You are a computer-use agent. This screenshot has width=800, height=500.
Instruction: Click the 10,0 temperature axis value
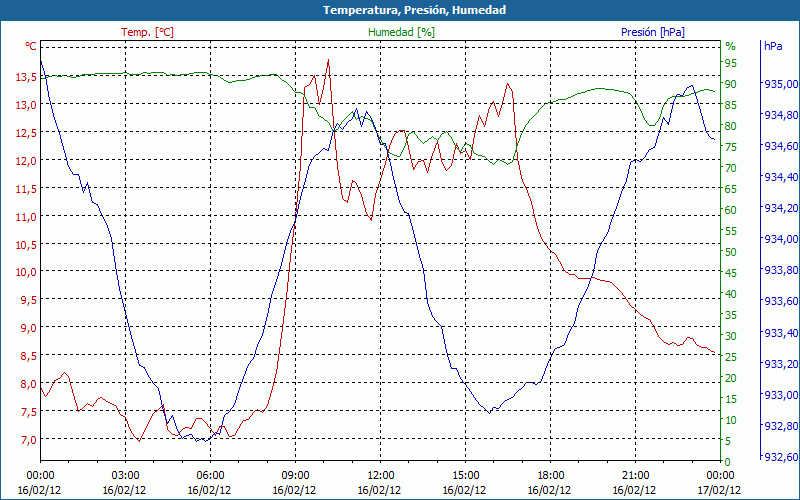[x=28, y=272]
